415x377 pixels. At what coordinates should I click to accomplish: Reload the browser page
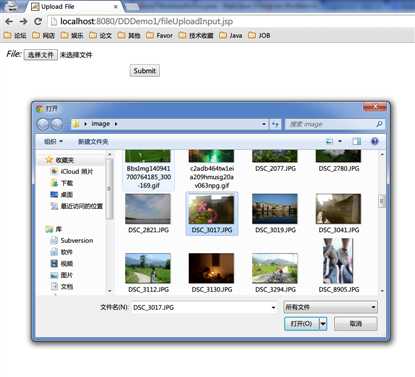click(38, 21)
